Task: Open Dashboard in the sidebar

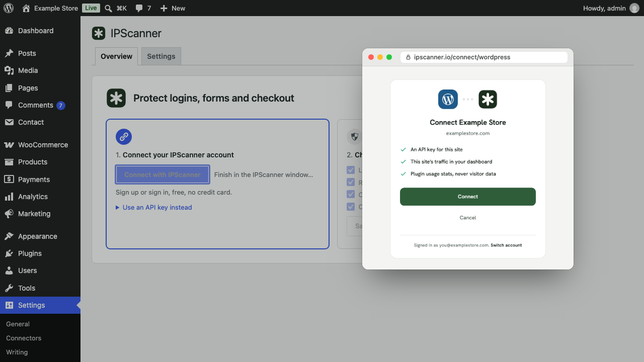Action: [40, 31]
